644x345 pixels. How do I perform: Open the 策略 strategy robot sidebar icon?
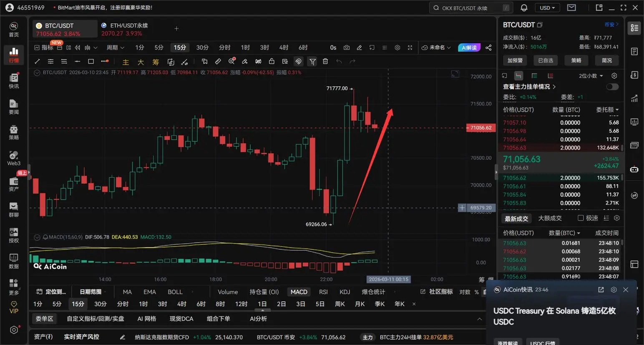(x=14, y=132)
